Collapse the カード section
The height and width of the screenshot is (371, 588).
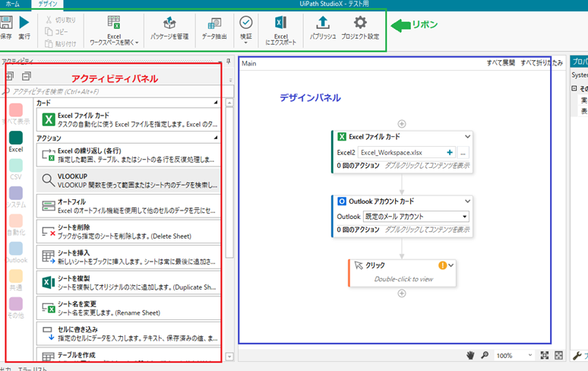point(216,102)
